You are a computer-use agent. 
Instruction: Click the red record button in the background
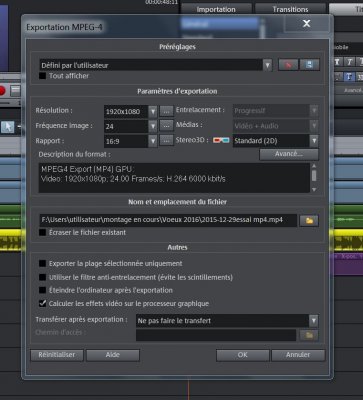[x=2, y=90]
